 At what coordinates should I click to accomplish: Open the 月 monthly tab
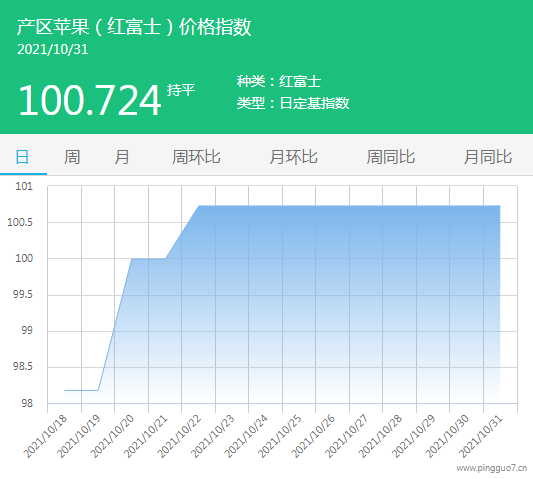(x=122, y=157)
